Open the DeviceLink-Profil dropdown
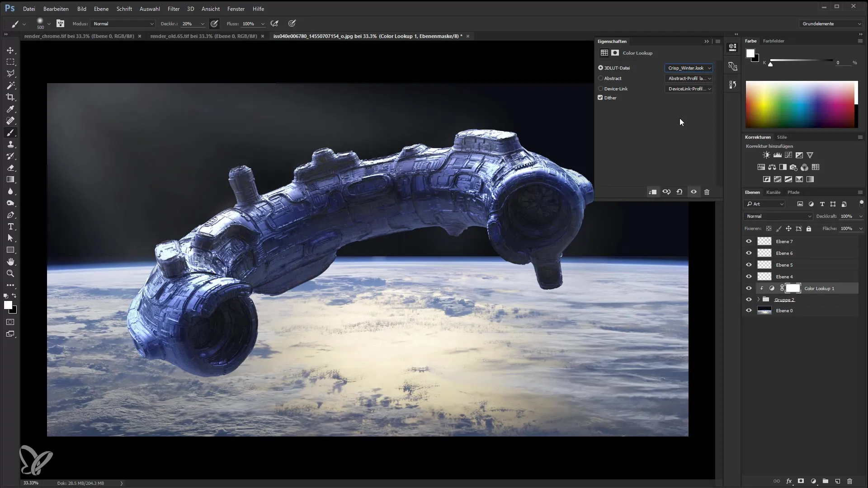This screenshot has height=488, width=868. [x=689, y=88]
